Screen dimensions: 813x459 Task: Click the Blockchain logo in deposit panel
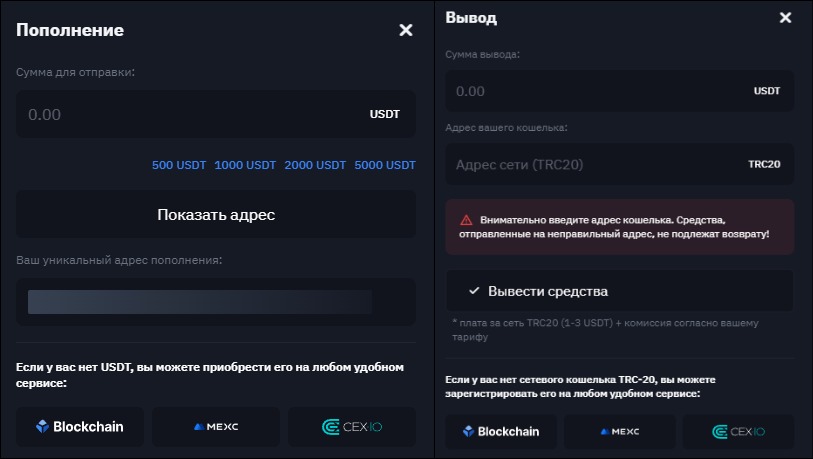tap(80, 426)
